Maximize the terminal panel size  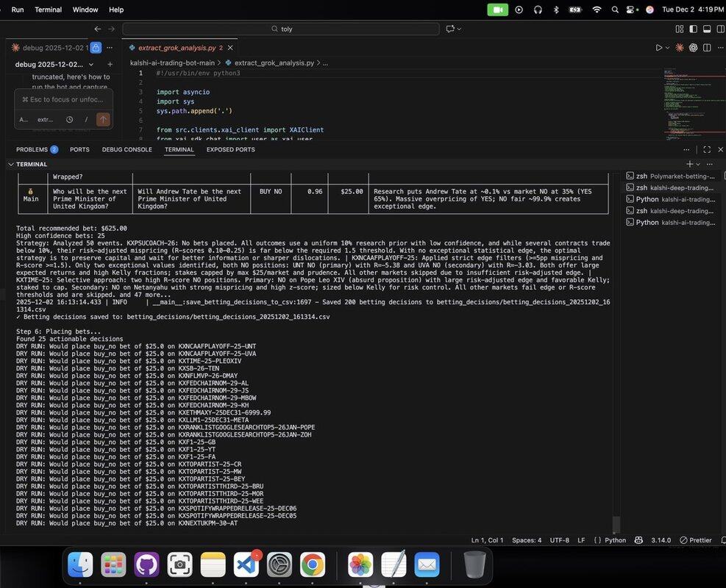(x=707, y=149)
